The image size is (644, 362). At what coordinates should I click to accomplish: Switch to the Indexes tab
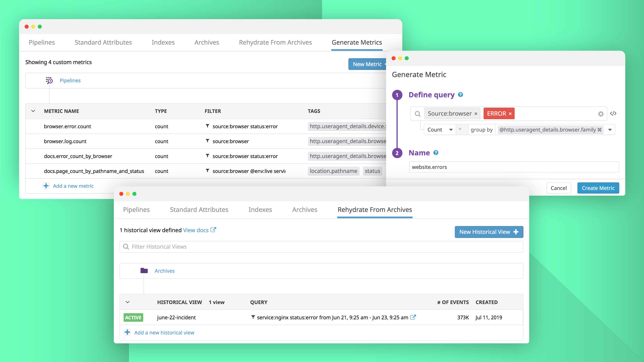click(163, 42)
